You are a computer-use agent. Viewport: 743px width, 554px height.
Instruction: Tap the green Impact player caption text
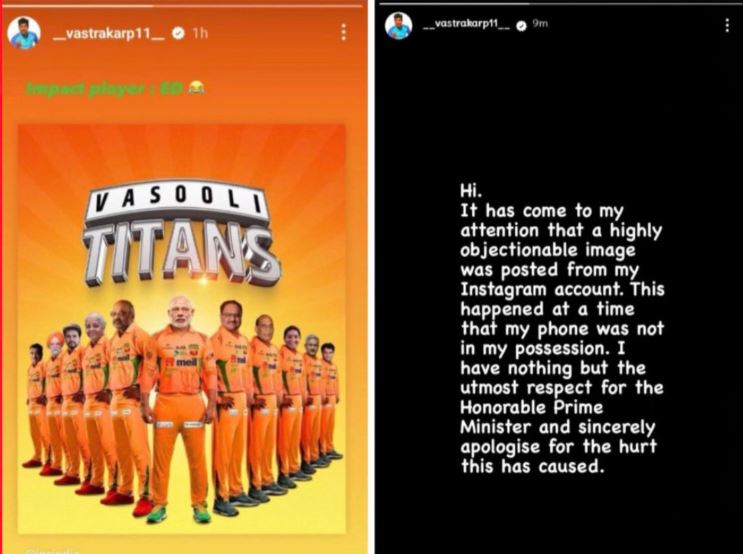click(105, 88)
